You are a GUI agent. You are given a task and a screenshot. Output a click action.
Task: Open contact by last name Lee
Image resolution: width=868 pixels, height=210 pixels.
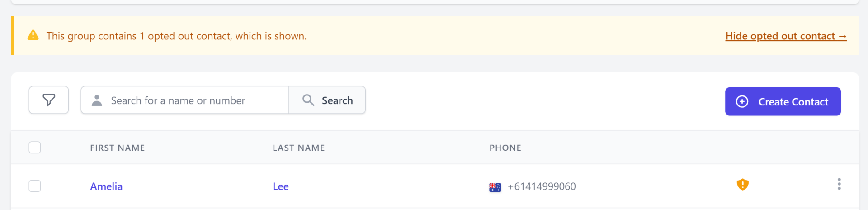click(x=281, y=186)
